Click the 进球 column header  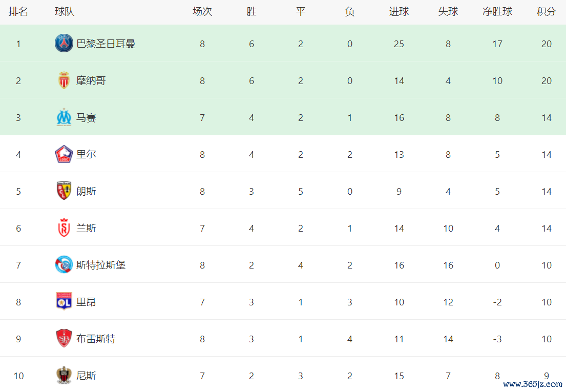coord(399,12)
